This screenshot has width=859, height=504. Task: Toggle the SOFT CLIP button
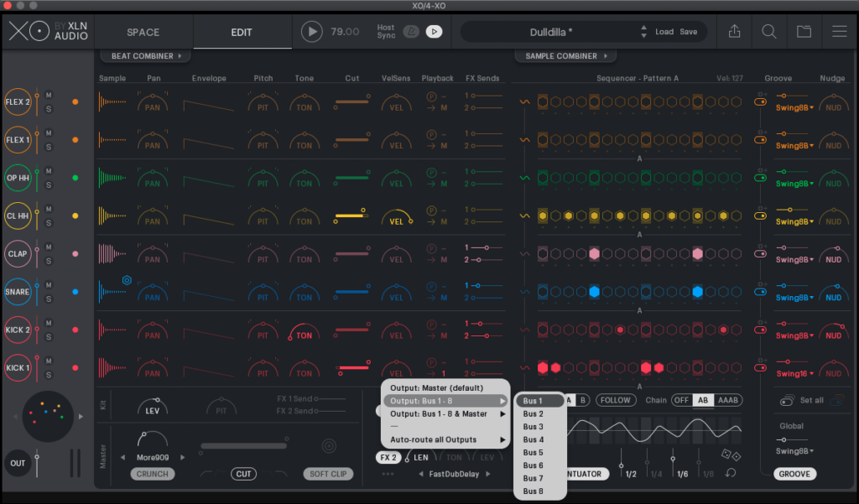click(328, 474)
